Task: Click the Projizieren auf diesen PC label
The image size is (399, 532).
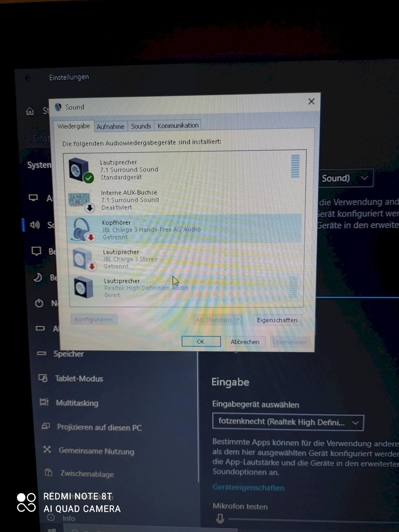Action: click(99, 427)
